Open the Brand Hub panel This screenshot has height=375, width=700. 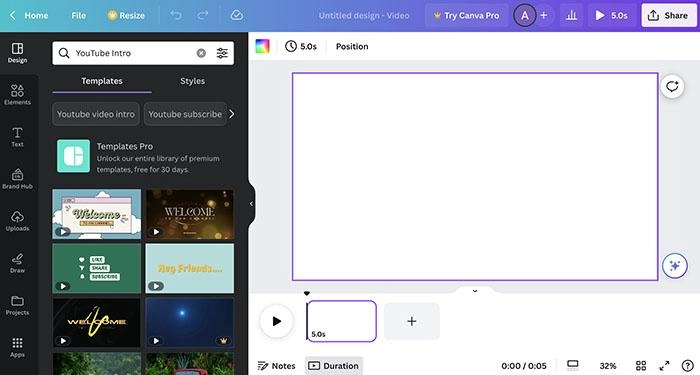[x=17, y=179]
